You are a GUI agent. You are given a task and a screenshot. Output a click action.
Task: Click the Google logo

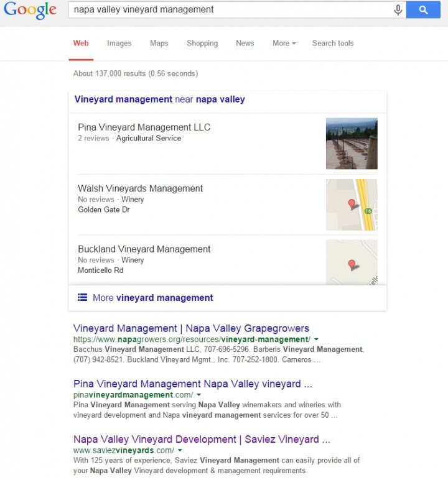point(30,10)
